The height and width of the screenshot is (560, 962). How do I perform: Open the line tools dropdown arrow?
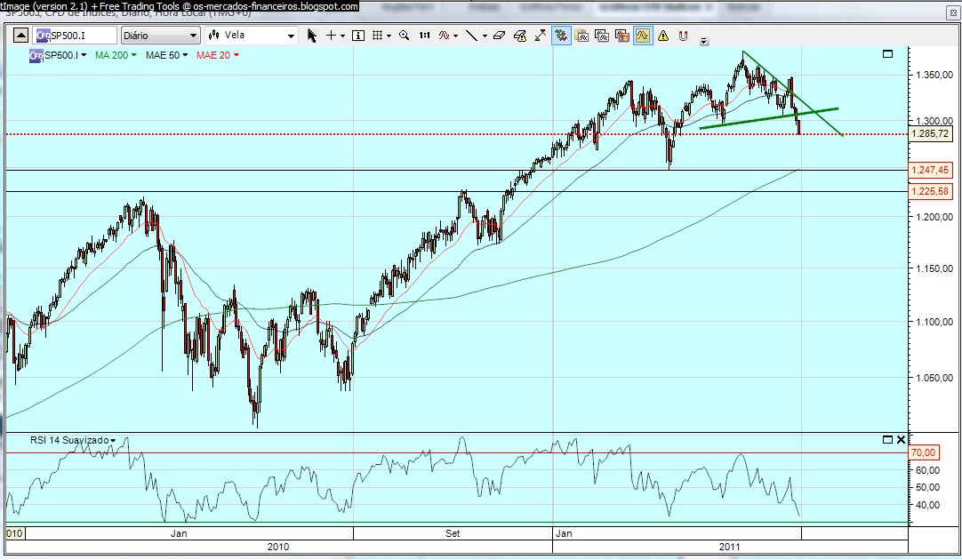tap(485, 36)
